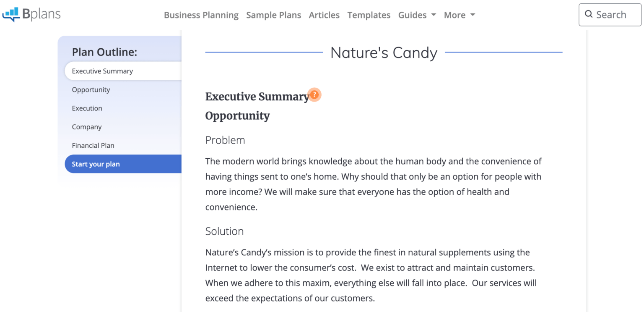Open the orange help tooltip beside Executive Summary
This screenshot has width=644, height=312.
point(314,95)
